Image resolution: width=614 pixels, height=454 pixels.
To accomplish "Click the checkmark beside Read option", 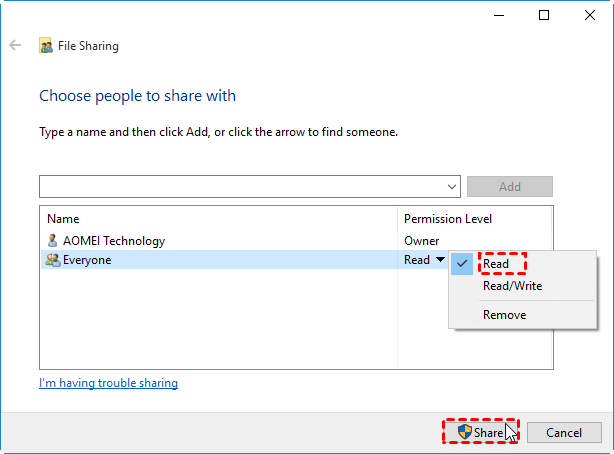I will [464, 265].
